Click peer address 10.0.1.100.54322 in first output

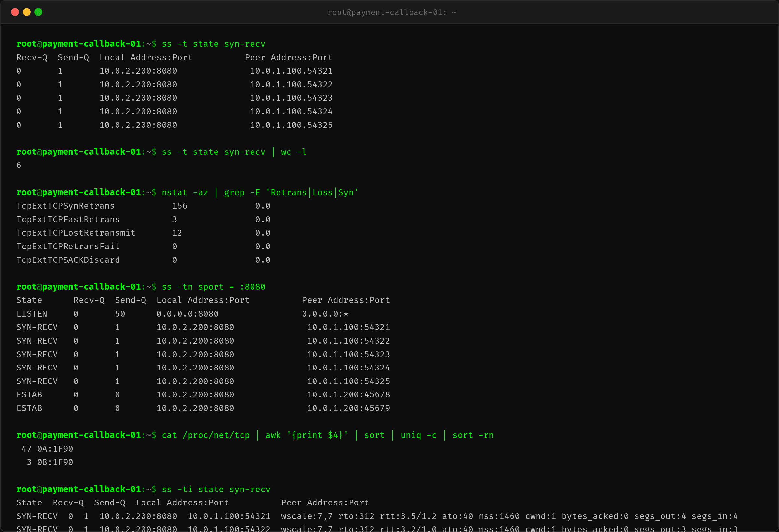click(291, 84)
